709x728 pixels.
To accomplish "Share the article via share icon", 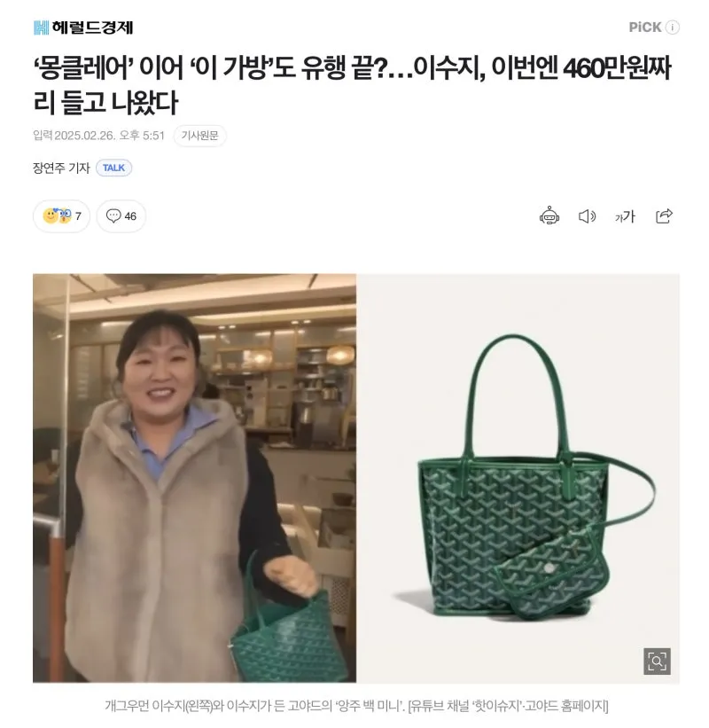I will pos(664,215).
